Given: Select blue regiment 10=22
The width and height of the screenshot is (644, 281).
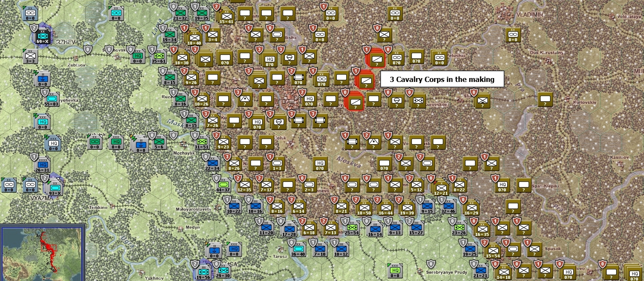Looking at the screenshot, I should [234, 206].
